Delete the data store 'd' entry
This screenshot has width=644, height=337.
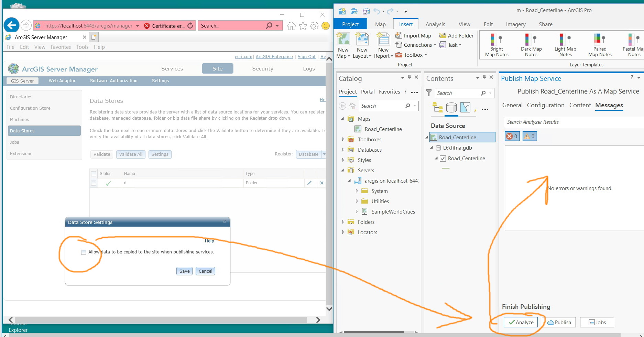[322, 183]
